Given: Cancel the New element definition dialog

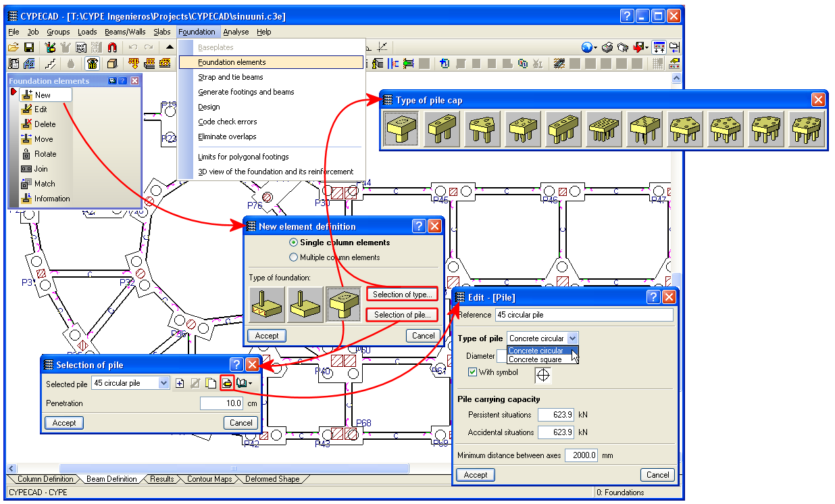Looking at the screenshot, I should click(x=424, y=336).
